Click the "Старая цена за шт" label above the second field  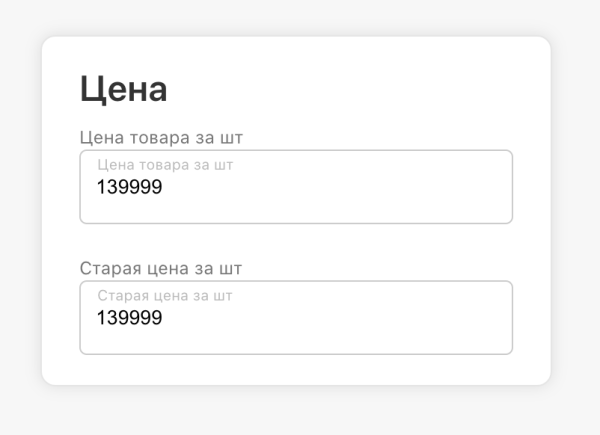click(161, 268)
